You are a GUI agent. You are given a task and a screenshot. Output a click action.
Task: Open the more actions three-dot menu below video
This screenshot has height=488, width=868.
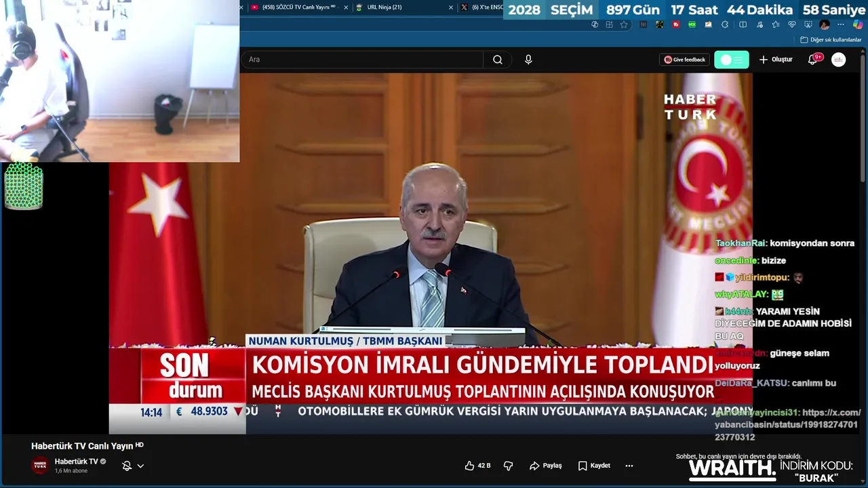click(x=629, y=466)
